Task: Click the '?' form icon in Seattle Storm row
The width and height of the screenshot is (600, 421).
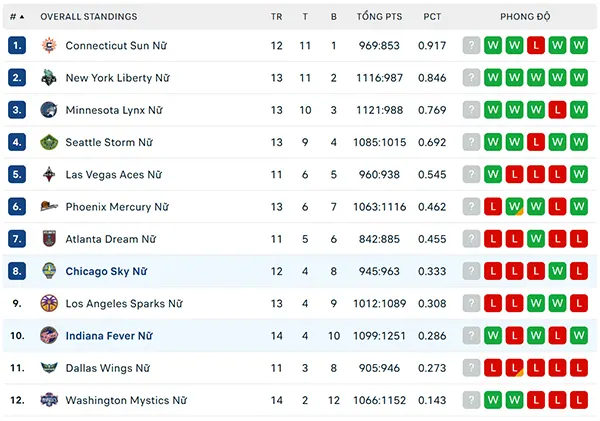Action: [471, 142]
